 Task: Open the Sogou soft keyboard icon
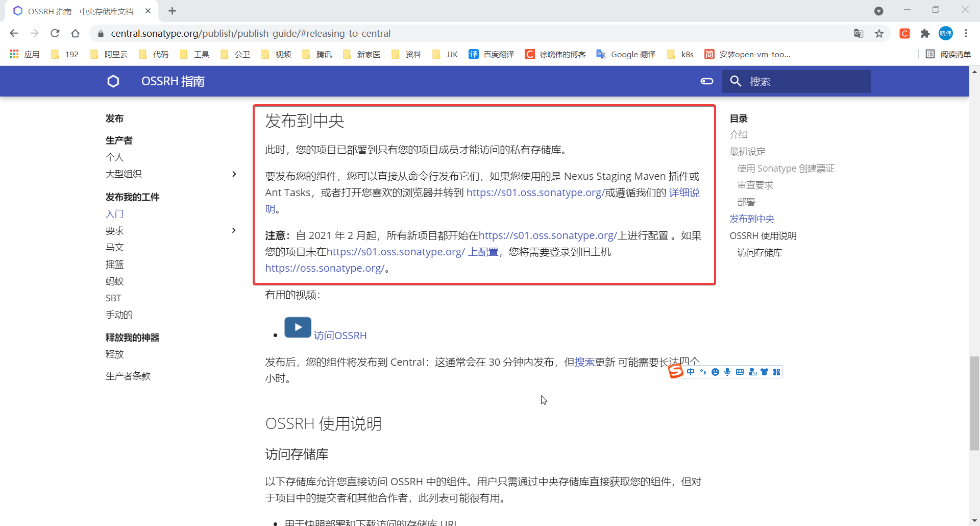(x=740, y=372)
